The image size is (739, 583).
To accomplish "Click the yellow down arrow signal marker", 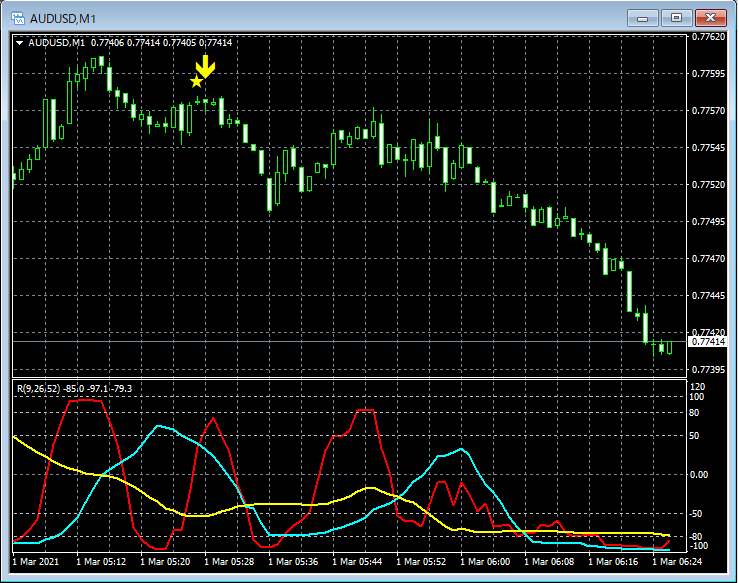I will coord(205,67).
